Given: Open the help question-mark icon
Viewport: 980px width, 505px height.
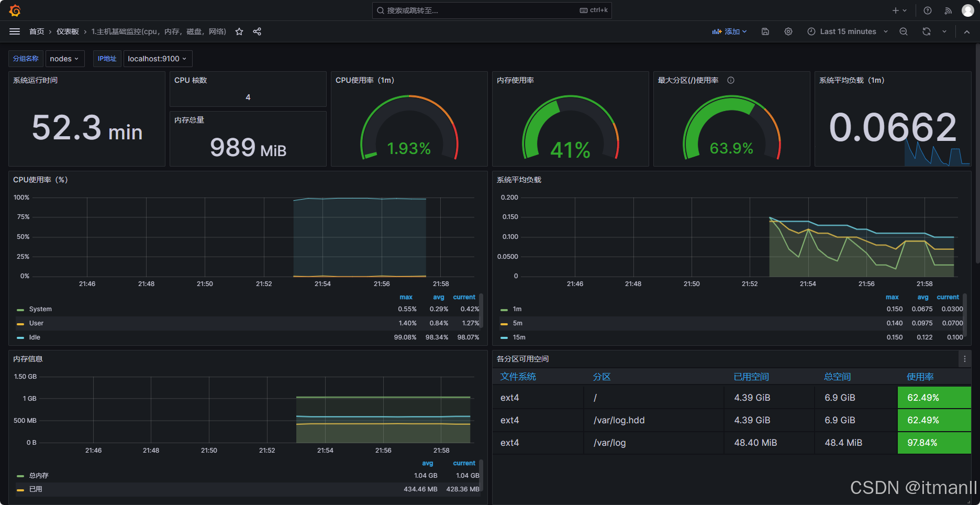Looking at the screenshot, I should click(928, 10).
